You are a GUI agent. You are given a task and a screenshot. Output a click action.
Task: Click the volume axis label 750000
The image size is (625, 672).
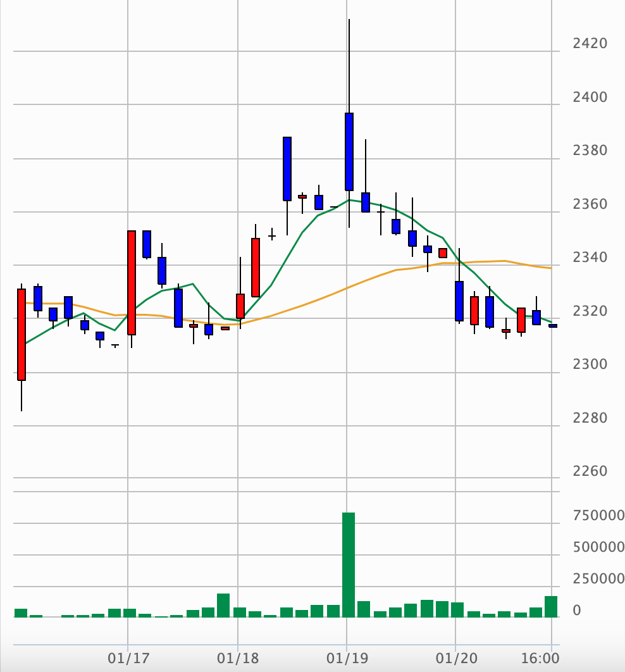[598, 515]
